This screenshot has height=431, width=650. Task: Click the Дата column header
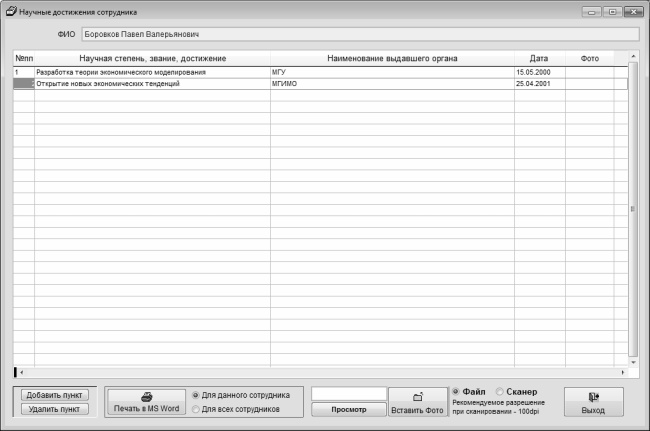coord(539,59)
